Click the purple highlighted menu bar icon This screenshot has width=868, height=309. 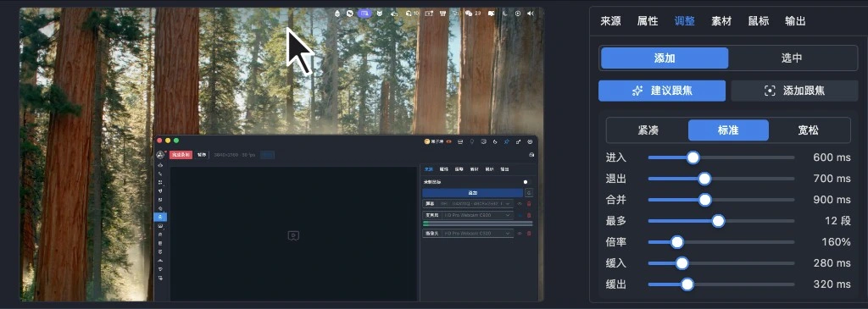click(x=364, y=14)
